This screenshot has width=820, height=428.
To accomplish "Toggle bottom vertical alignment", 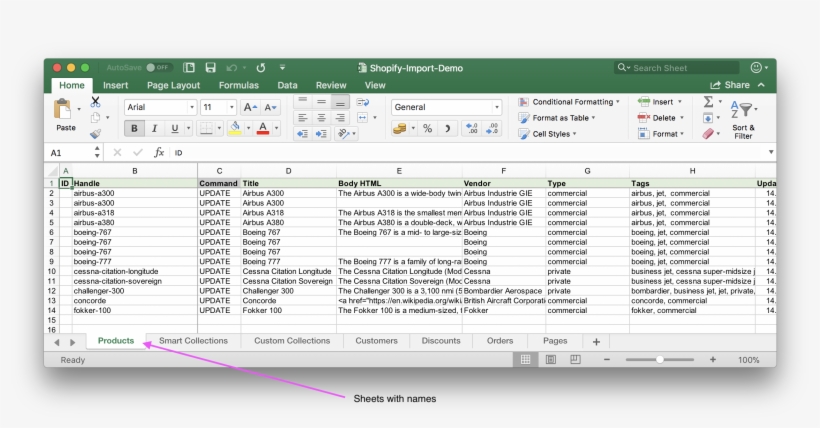I will tap(340, 102).
